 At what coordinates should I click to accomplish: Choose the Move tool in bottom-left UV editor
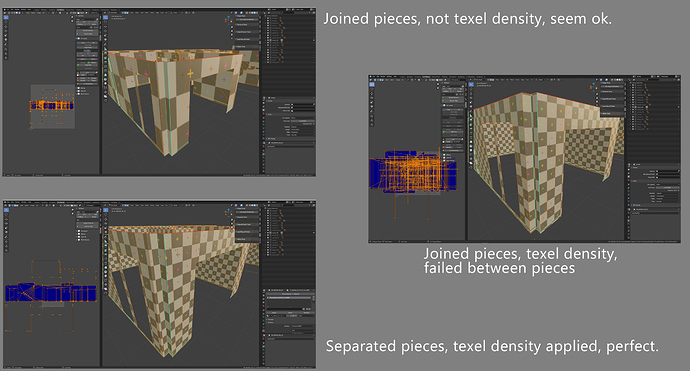[6, 219]
